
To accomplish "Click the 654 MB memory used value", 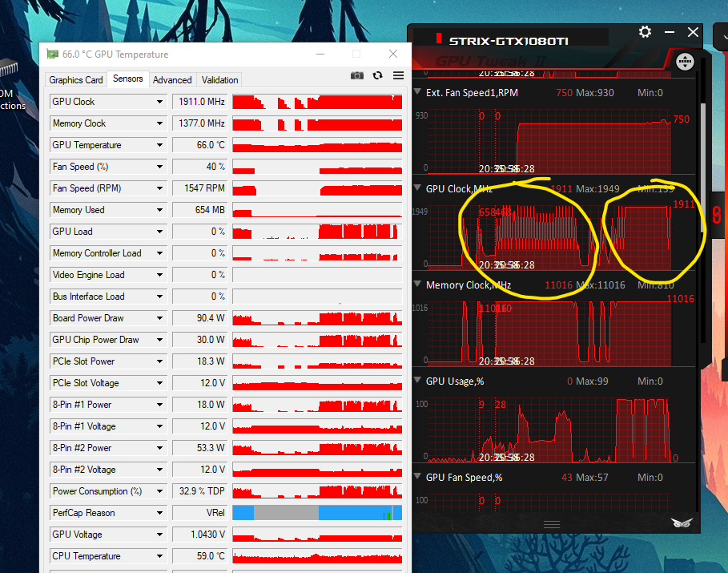I will tap(200, 210).
